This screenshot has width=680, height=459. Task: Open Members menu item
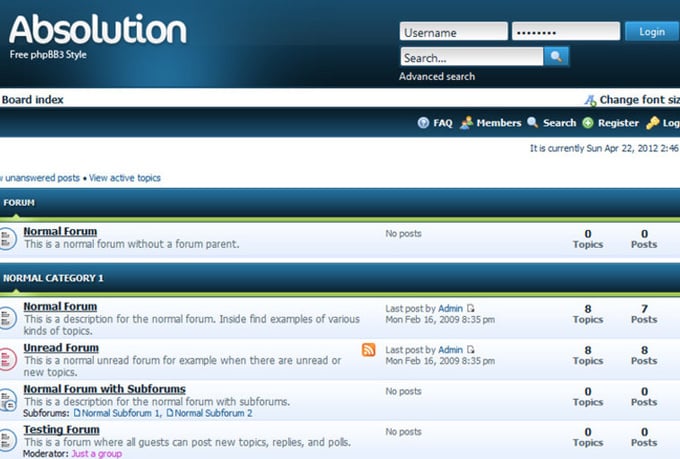(499, 123)
